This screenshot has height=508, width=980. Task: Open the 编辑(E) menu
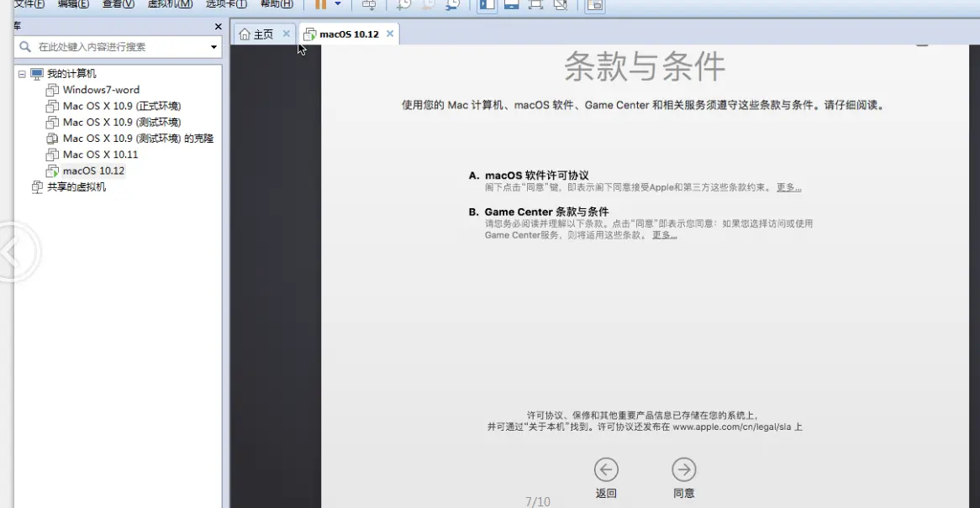73,3
